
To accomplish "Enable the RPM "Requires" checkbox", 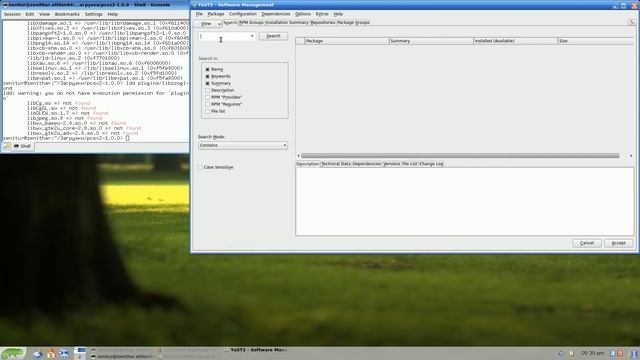I will click(x=207, y=104).
